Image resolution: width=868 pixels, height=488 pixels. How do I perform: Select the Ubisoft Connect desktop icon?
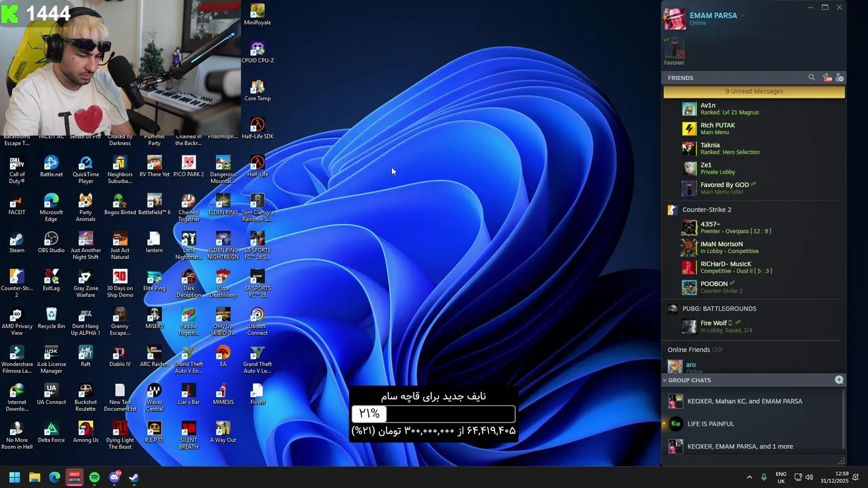coord(257,322)
